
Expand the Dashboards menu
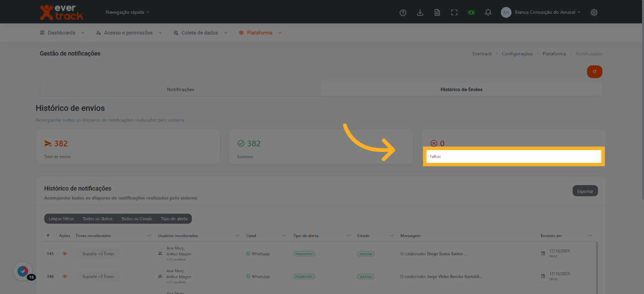coord(62,33)
